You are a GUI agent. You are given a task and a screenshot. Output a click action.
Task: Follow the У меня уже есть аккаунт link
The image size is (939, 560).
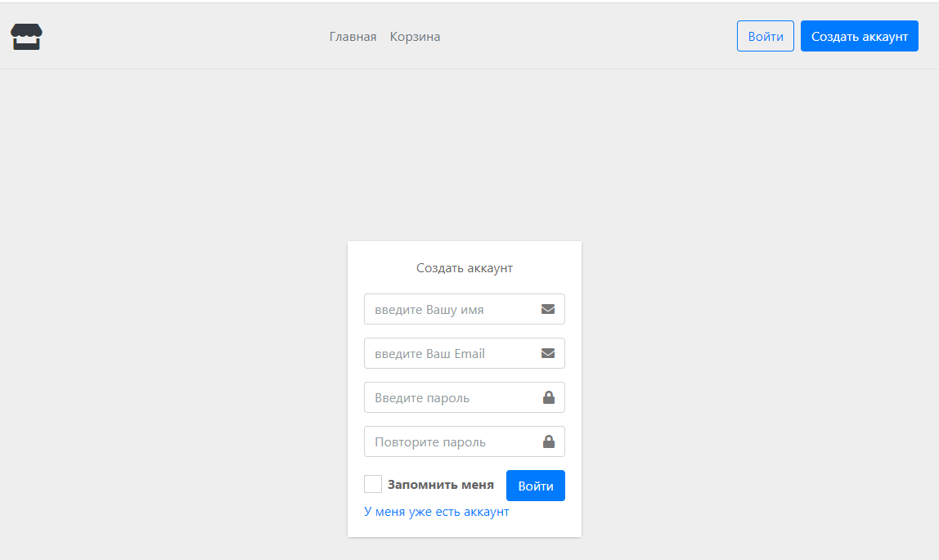[436, 511]
